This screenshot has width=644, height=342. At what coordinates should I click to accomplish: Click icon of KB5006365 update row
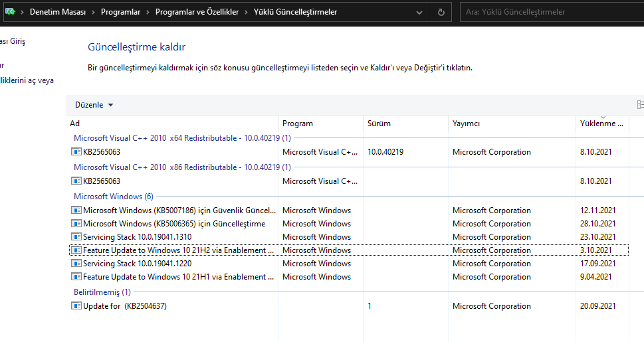[x=76, y=224]
